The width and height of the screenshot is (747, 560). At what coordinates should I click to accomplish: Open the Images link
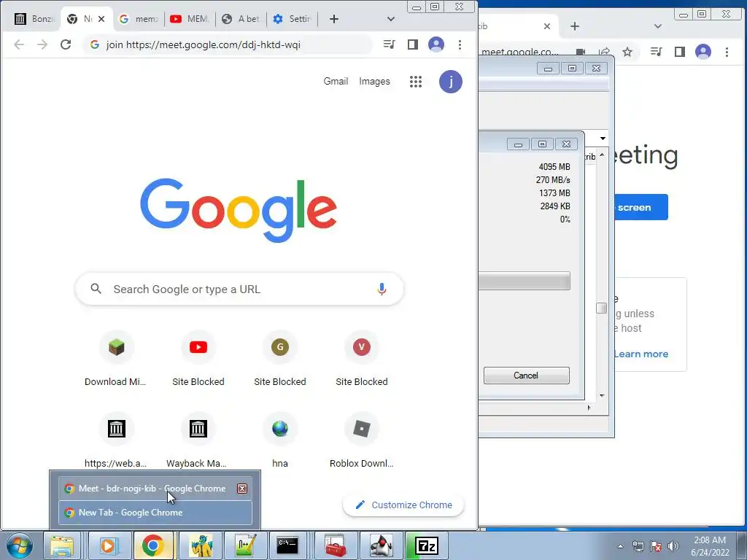[374, 82]
